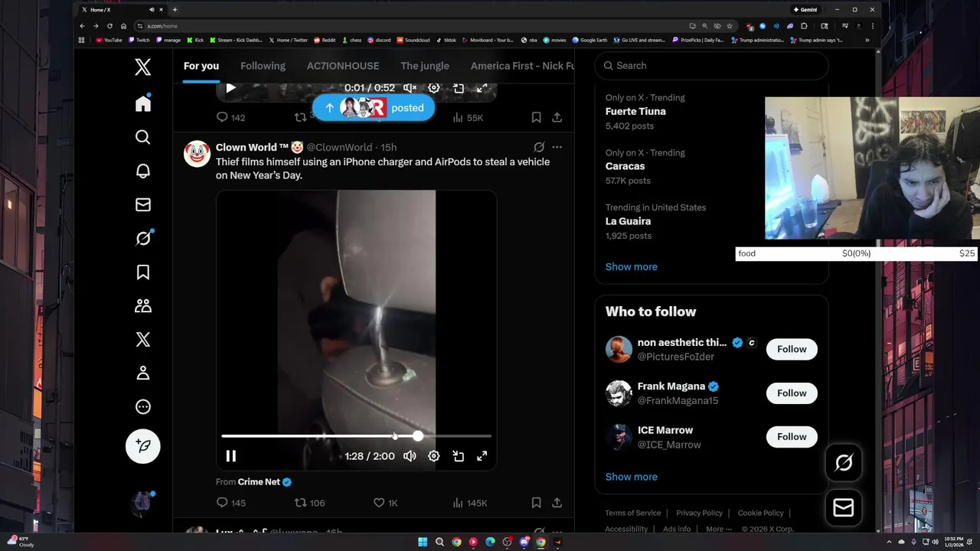Viewport: 980px width, 551px height.
Task: Reply to Clown World post (145)
Action: [230, 503]
